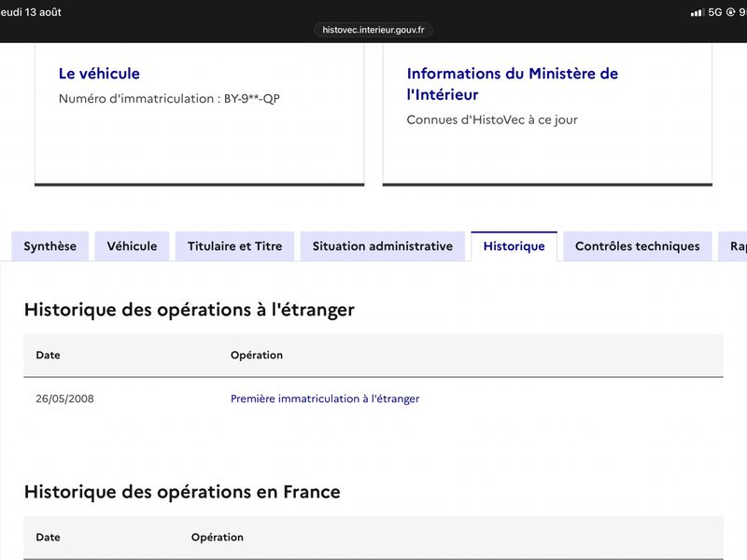Click the Le véhicule card heading

(99, 74)
